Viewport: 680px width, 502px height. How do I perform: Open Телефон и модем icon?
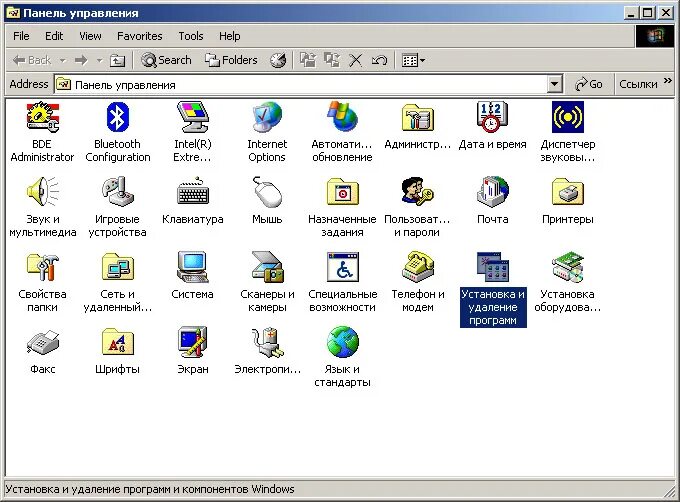coord(418,267)
